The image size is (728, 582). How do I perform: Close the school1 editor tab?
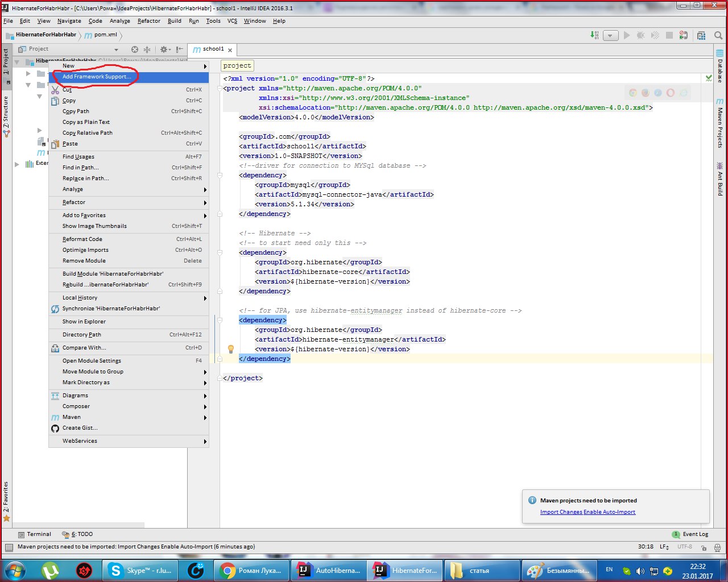(x=230, y=50)
